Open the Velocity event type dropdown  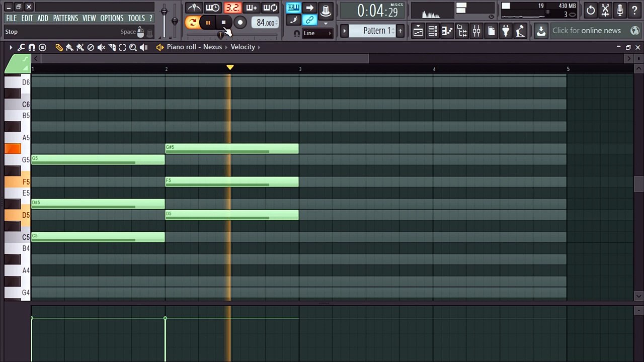click(243, 47)
